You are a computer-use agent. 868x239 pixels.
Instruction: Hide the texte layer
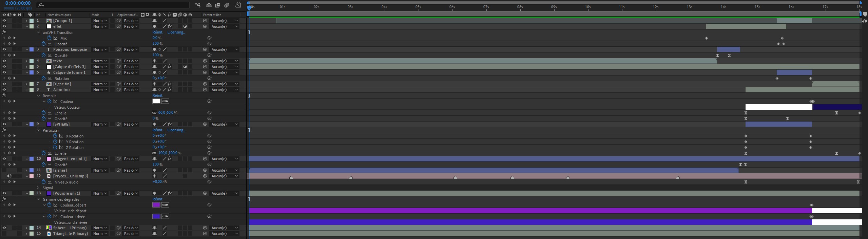click(x=4, y=61)
